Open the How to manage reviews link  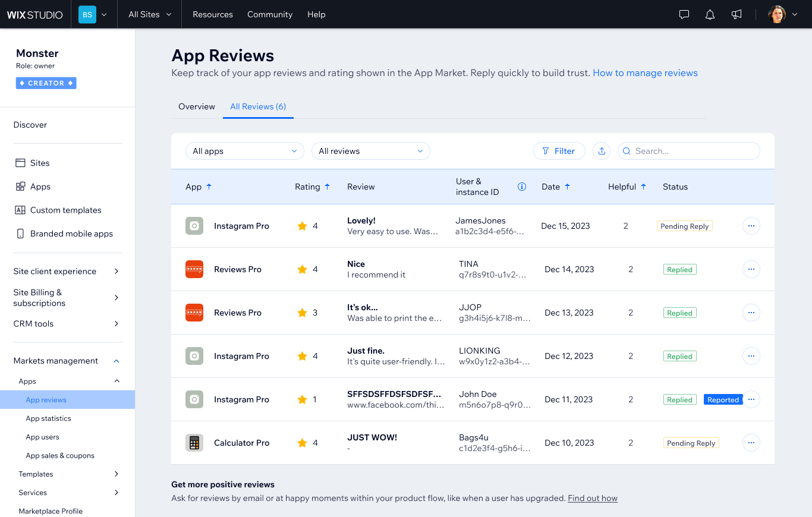(645, 73)
